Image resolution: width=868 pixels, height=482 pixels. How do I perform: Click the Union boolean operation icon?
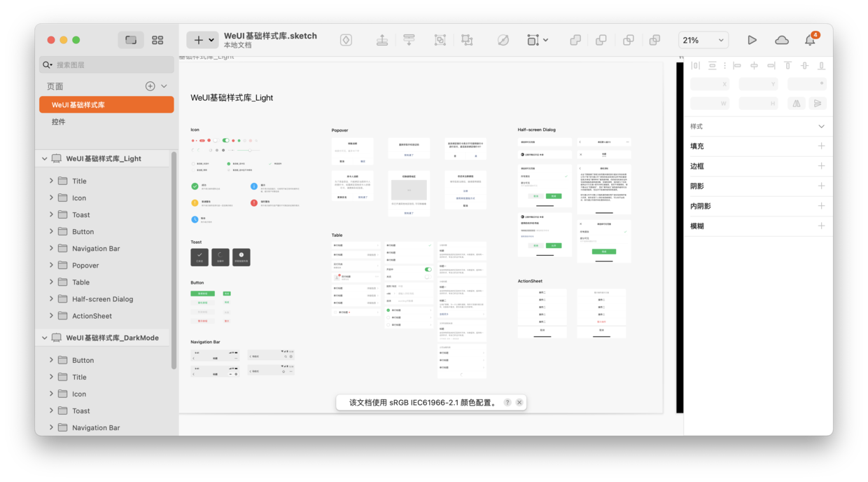(575, 40)
